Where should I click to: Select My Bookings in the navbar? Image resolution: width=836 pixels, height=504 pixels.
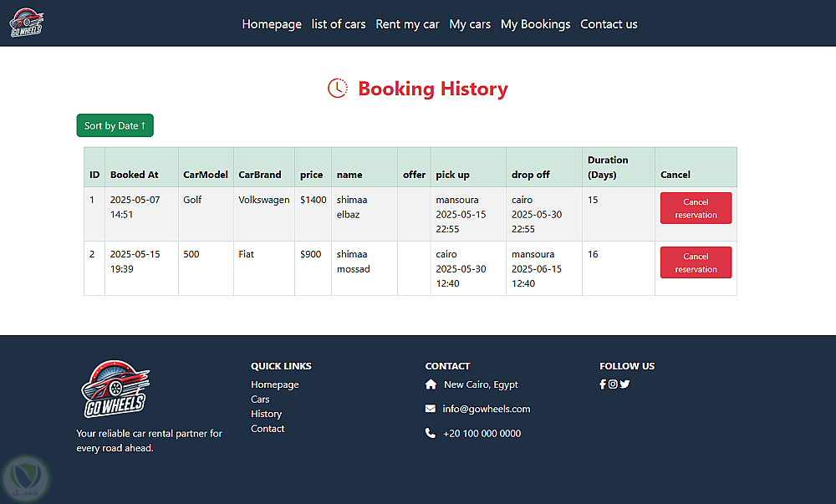pyautogui.click(x=535, y=24)
